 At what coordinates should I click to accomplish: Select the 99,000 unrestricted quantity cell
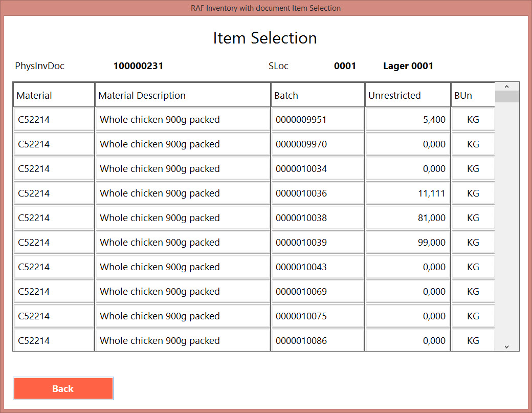(x=408, y=243)
